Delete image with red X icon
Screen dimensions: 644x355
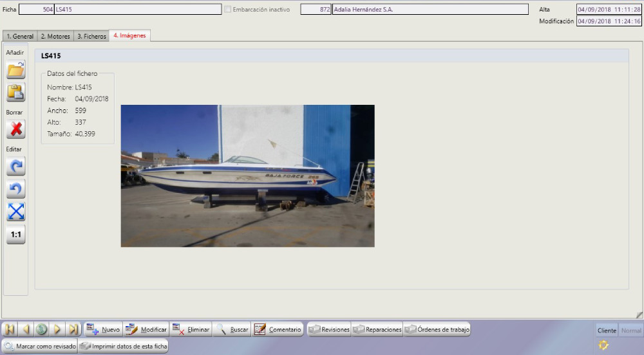click(15, 129)
